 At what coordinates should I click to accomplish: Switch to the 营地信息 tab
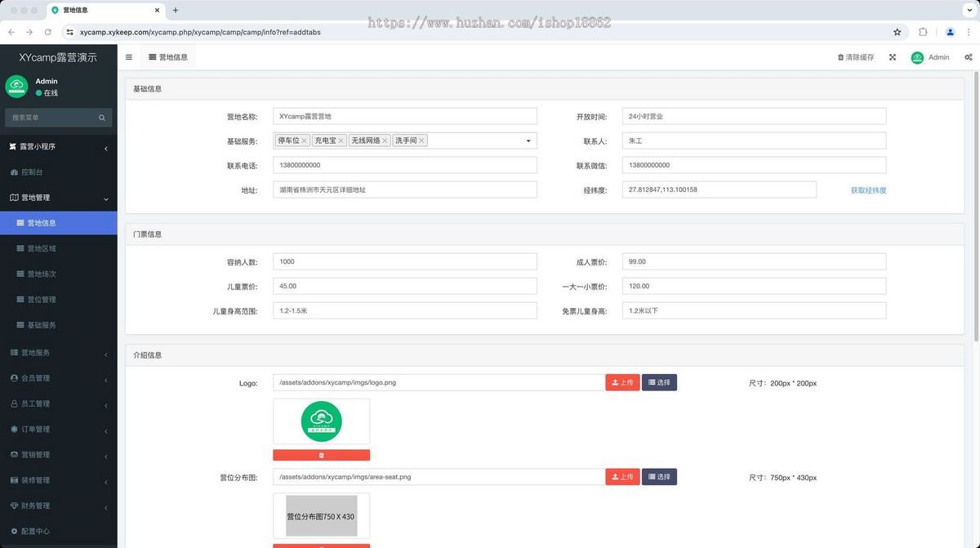[x=168, y=57]
